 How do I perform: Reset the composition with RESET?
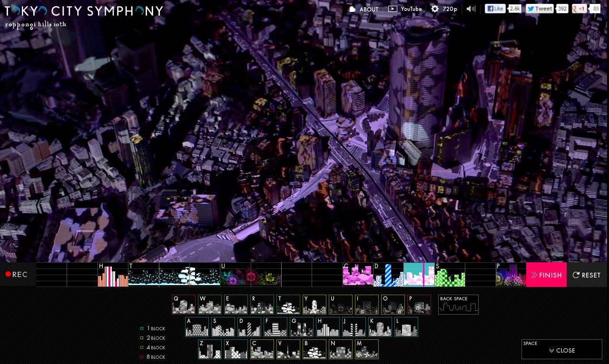point(587,275)
